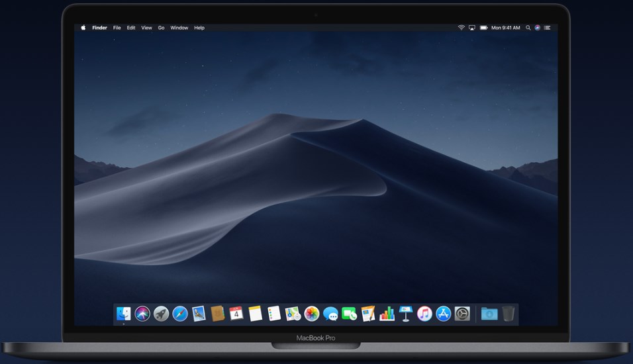The width and height of the screenshot is (633, 364).
Task: Open iTunes music note icon in Dock
Action: click(424, 314)
